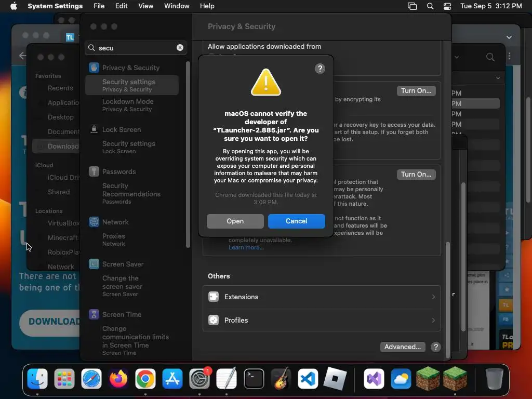532x399 pixels.
Task: Open System Settings from the Dock
Action: 199,378
